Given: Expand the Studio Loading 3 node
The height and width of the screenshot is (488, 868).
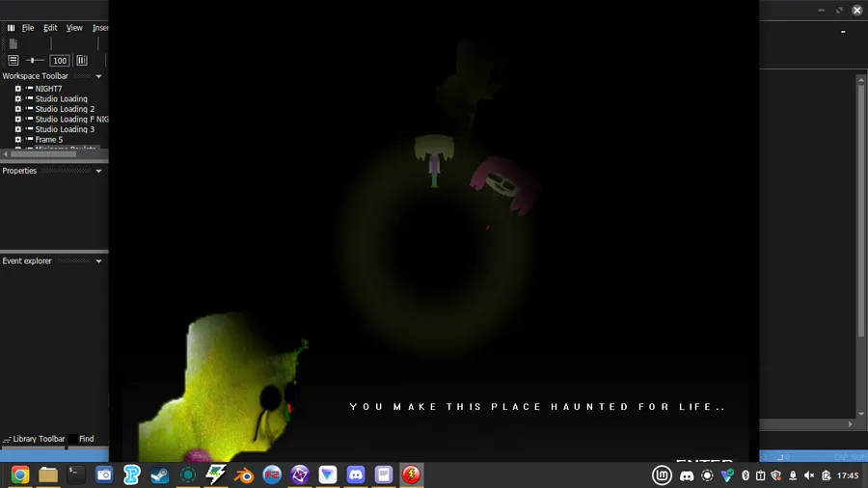Looking at the screenshot, I should [17, 129].
